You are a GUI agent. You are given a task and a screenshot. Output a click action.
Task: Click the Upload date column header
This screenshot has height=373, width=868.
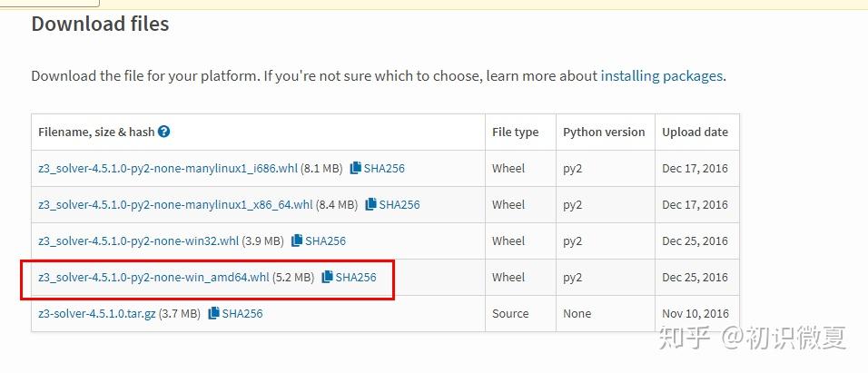(x=695, y=132)
